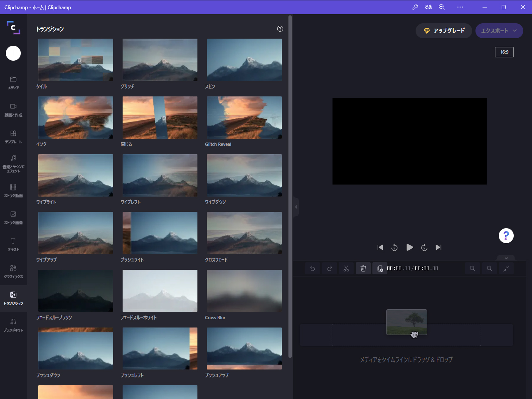Zoom out on the timeline
The height and width of the screenshot is (399, 532).
click(x=490, y=268)
